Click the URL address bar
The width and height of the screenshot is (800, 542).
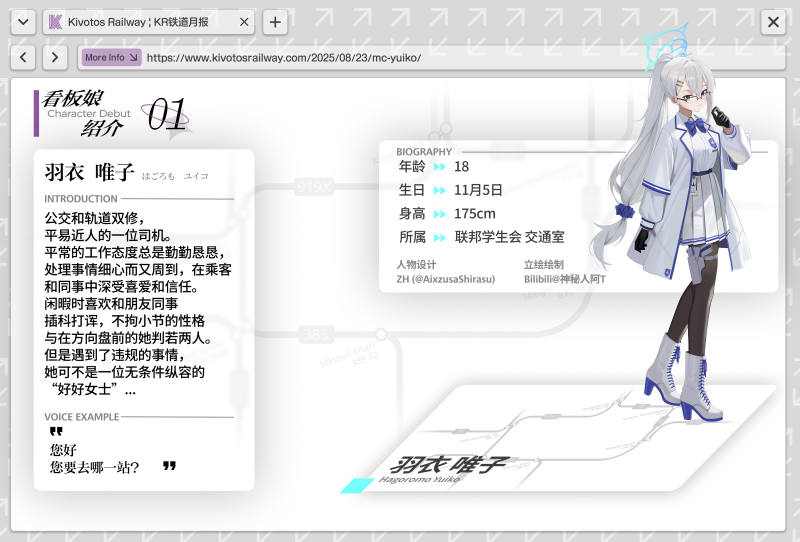click(431, 57)
